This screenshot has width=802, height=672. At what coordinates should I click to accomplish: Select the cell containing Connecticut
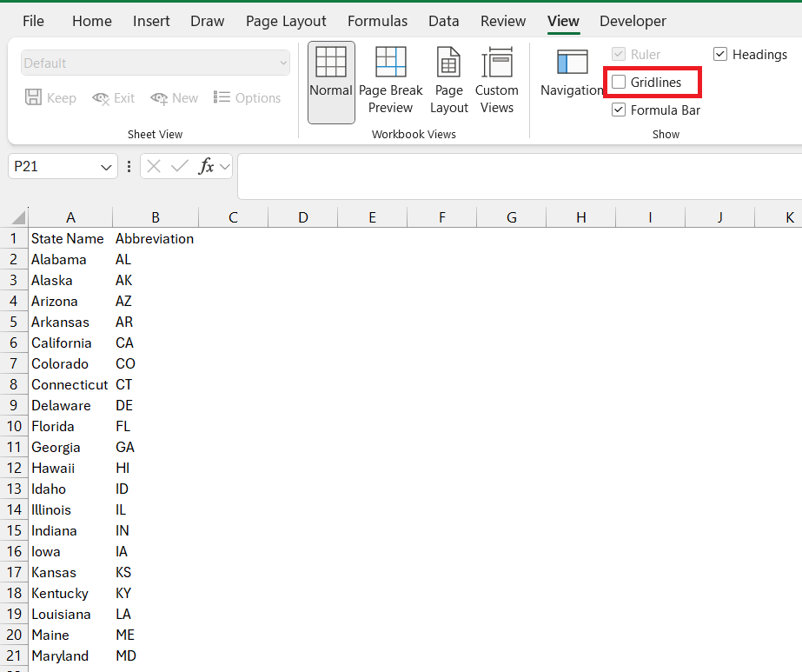click(x=70, y=384)
